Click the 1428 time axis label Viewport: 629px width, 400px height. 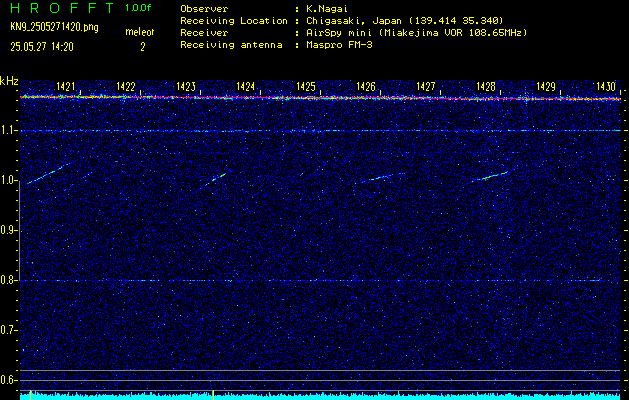(486, 86)
